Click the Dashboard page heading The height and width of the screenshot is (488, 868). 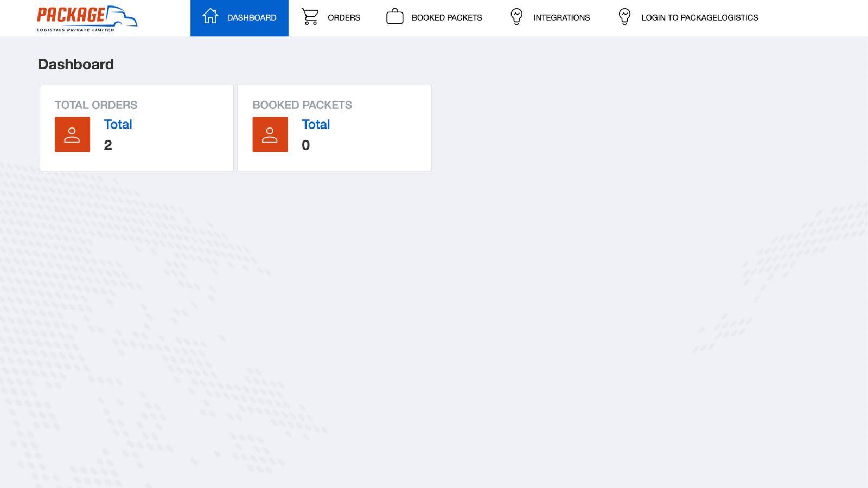click(75, 64)
